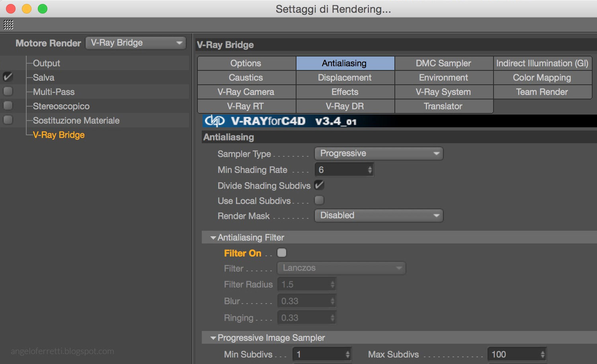
Task: Click the Blur stepper arrows
Action: (x=333, y=301)
